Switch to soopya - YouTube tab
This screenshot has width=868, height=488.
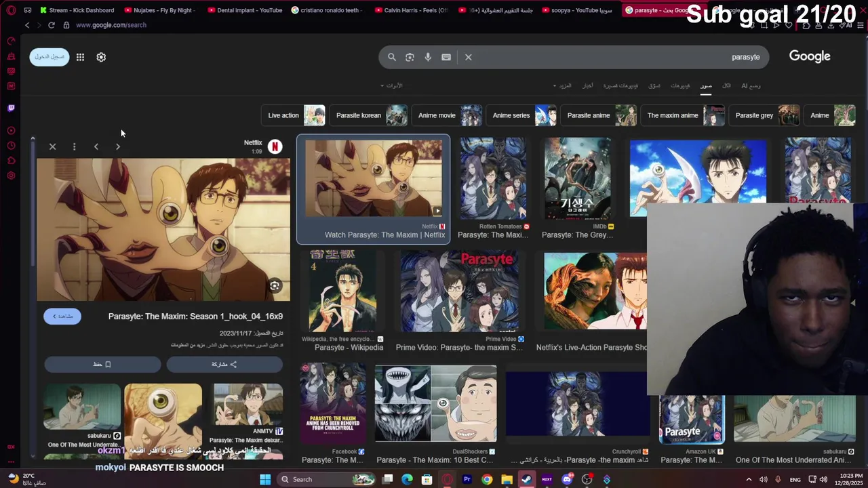(x=578, y=10)
